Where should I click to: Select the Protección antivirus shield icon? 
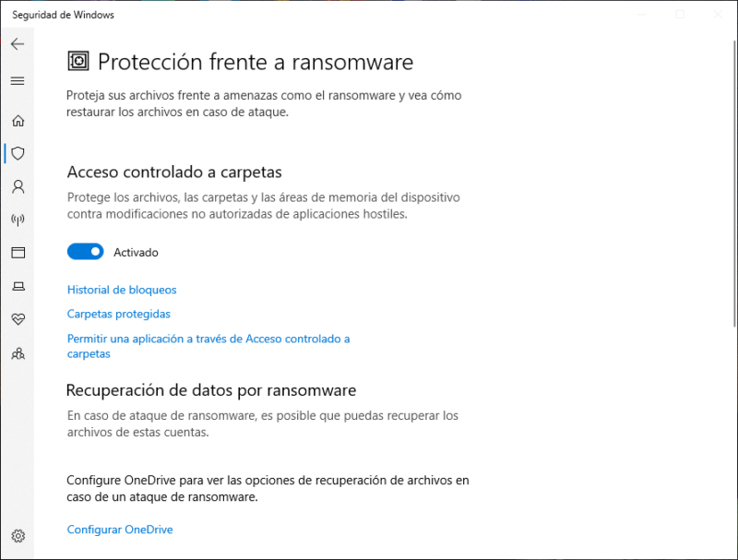[18, 153]
